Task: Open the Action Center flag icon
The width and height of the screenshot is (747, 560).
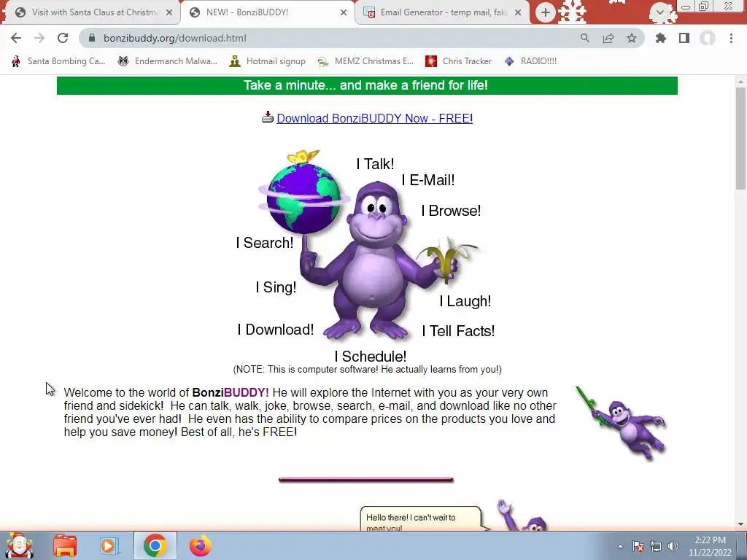Action: (x=638, y=546)
